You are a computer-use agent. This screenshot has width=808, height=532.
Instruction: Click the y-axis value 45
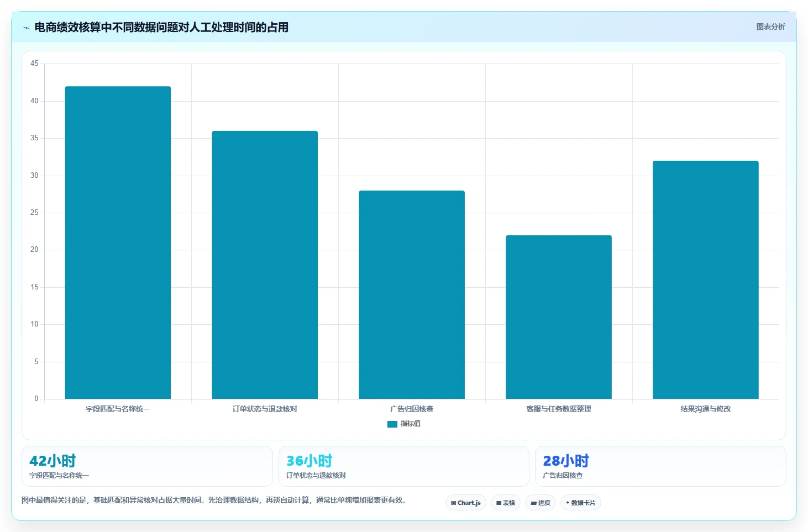34,64
